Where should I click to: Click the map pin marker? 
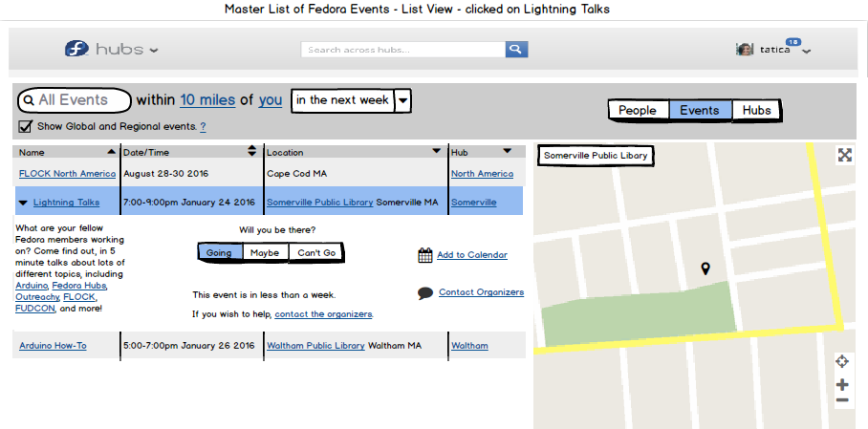pyautogui.click(x=705, y=268)
